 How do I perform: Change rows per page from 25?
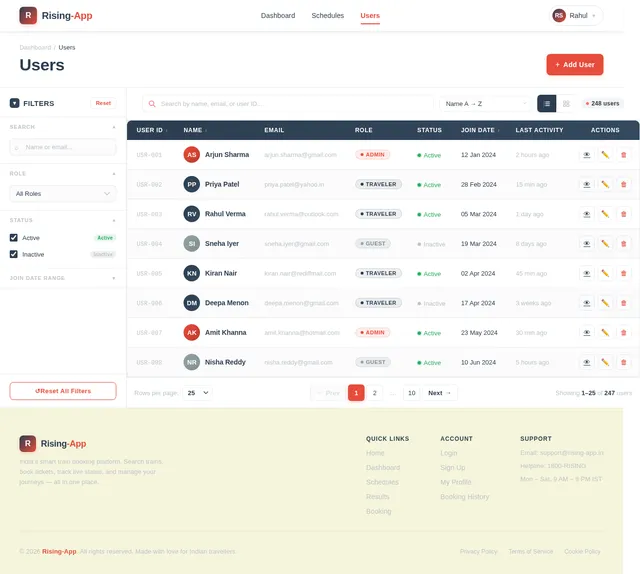pyautogui.click(x=198, y=393)
